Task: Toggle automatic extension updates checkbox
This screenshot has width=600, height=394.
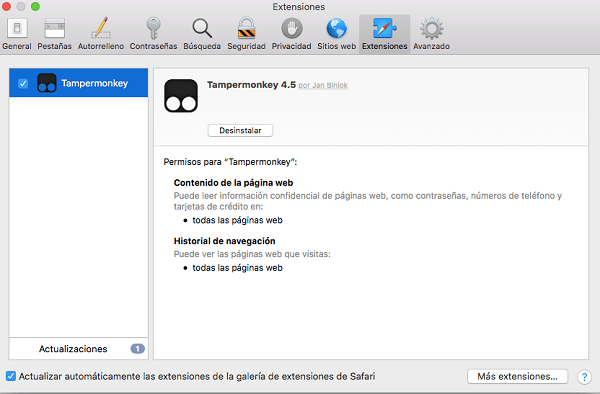Action: pyautogui.click(x=11, y=376)
